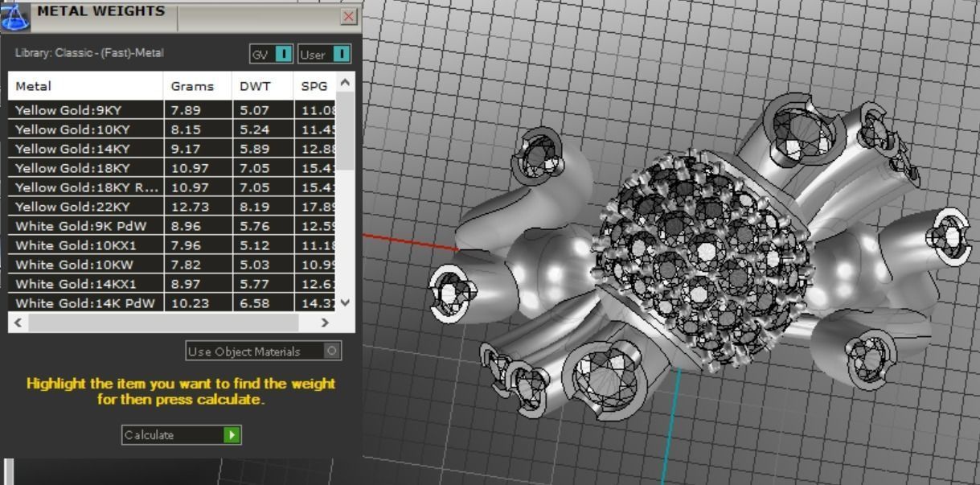Toggle the User library switch
Screen dimensions: 980x485
click(342, 54)
